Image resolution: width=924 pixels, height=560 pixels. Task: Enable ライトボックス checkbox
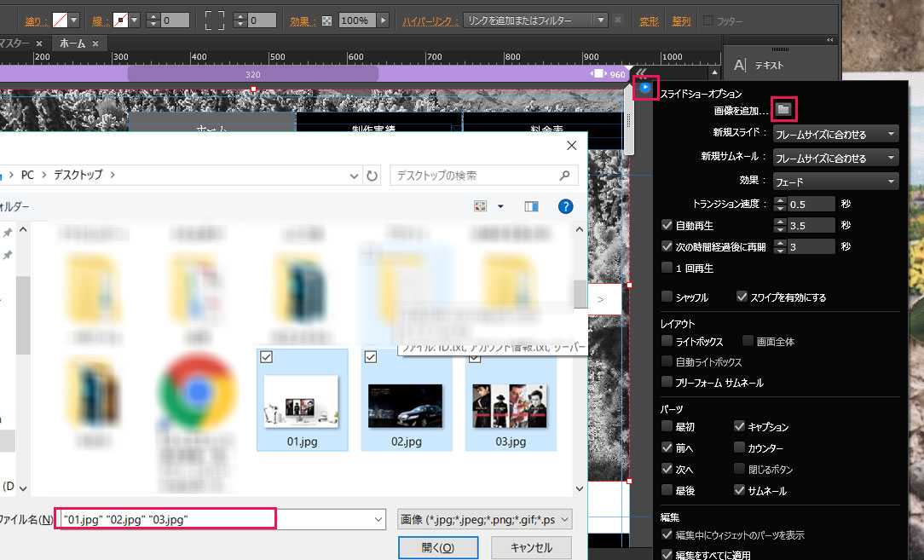coord(667,341)
